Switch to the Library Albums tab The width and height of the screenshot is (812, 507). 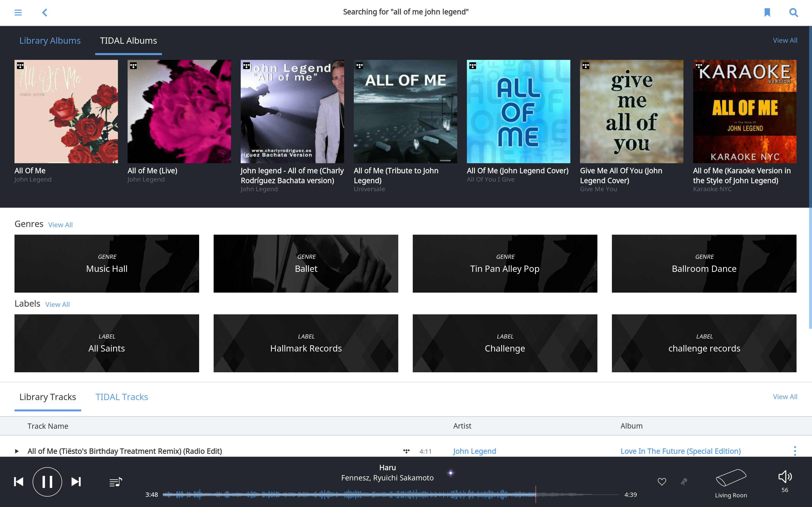50,41
